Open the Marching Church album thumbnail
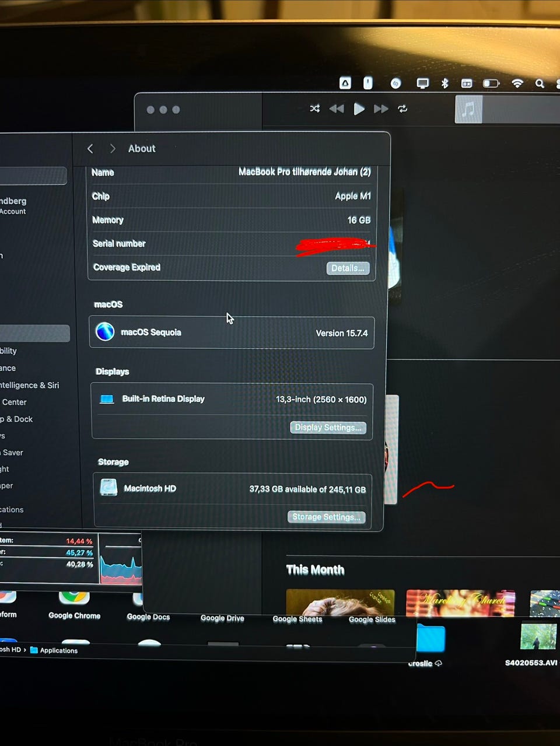Screen dimensions: 560x746 click(x=460, y=603)
